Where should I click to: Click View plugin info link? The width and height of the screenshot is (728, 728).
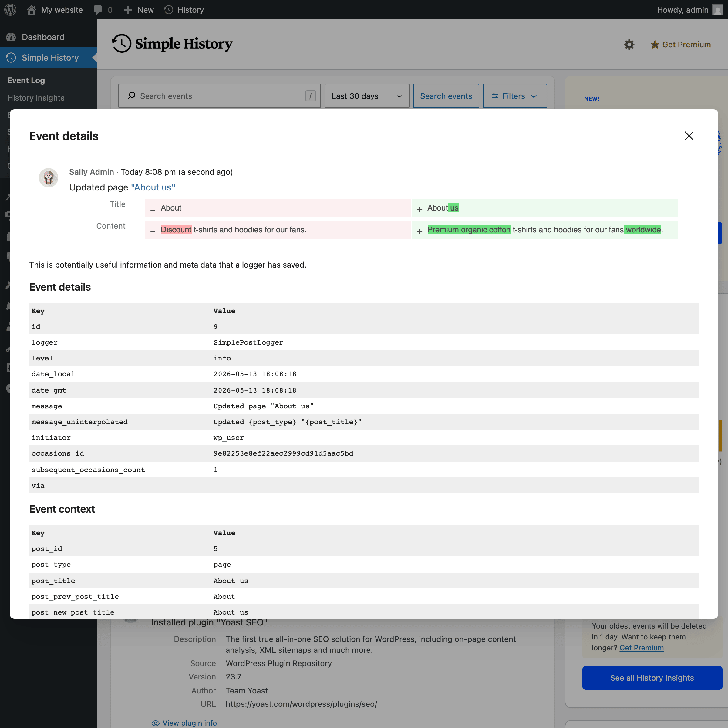click(x=184, y=723)
